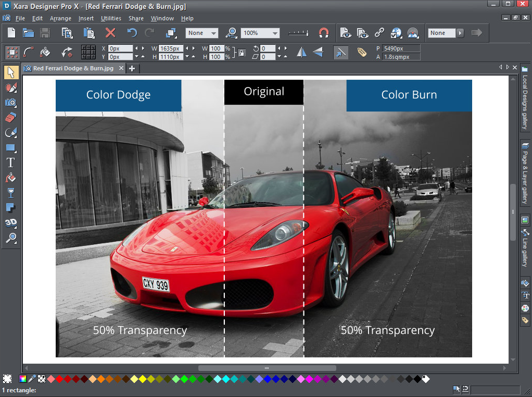Activate the Text tool
Screen dimensions: 532x397
[11, 163]
